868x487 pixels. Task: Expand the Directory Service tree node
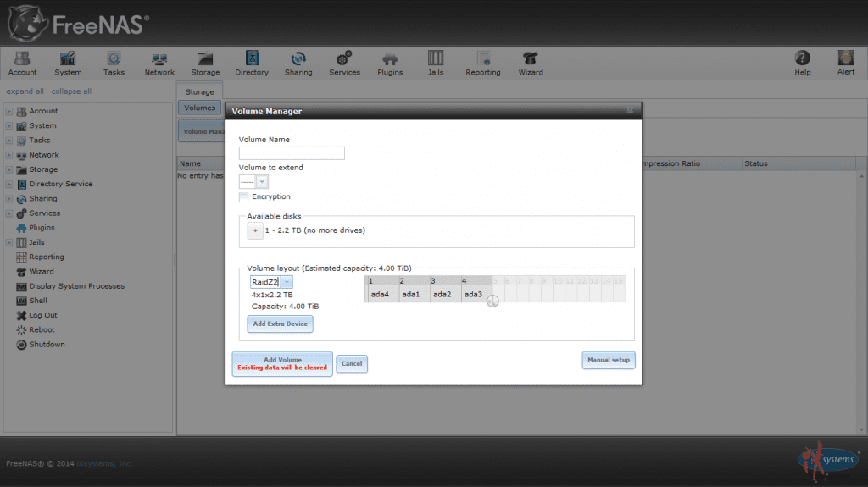click(x=8, y=185)
